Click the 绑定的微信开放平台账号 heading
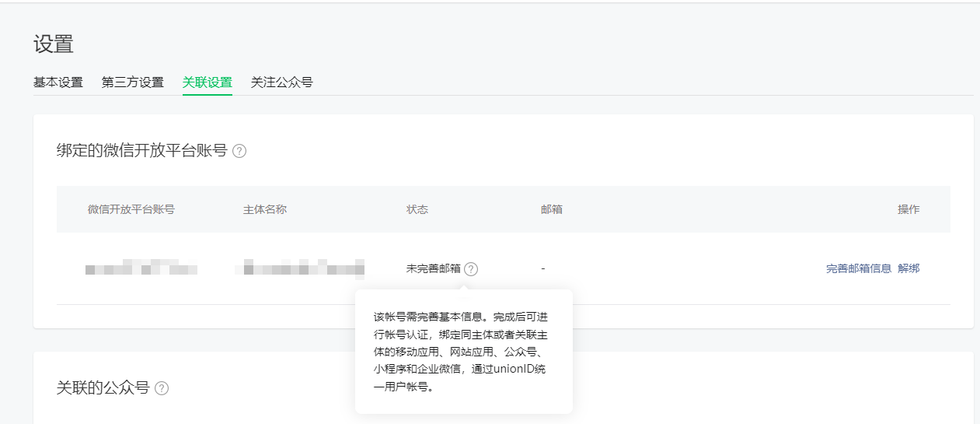Screen dimensions: 980x424 click(142, 151)
